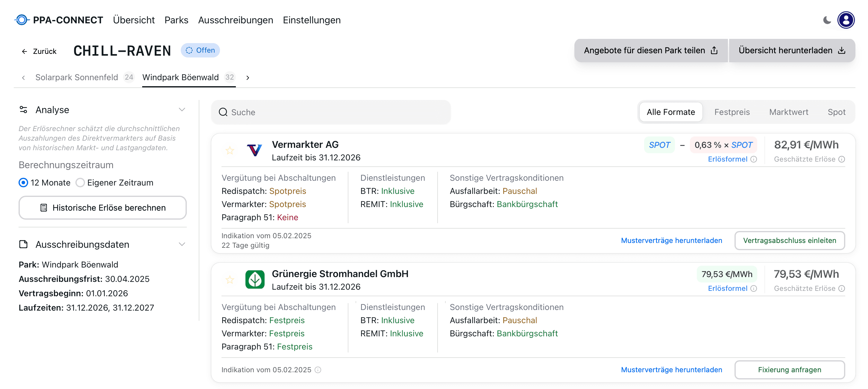Download the overview via Übersicht herunterladen
Screen dimensions: 868x389
click(792, 50)
